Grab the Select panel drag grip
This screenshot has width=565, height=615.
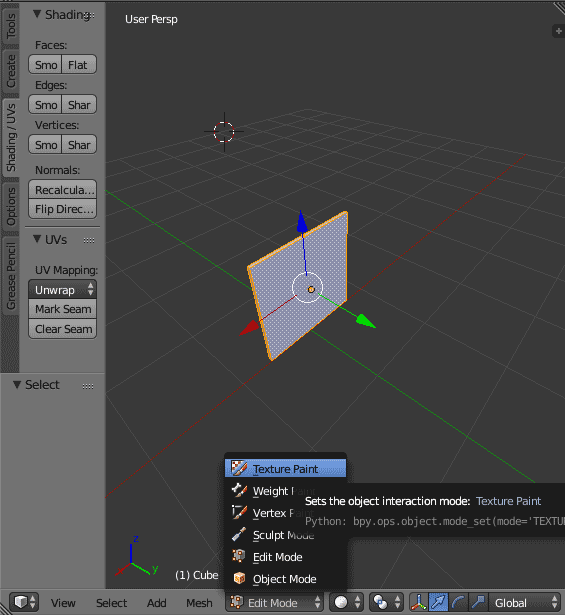(88, 386)
